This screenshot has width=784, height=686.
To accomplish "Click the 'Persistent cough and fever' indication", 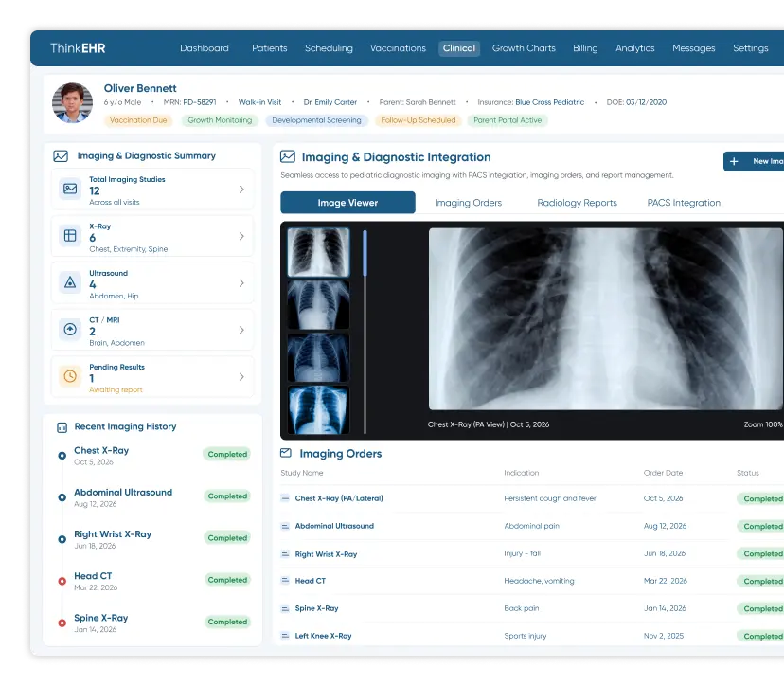I will [550, 498].
